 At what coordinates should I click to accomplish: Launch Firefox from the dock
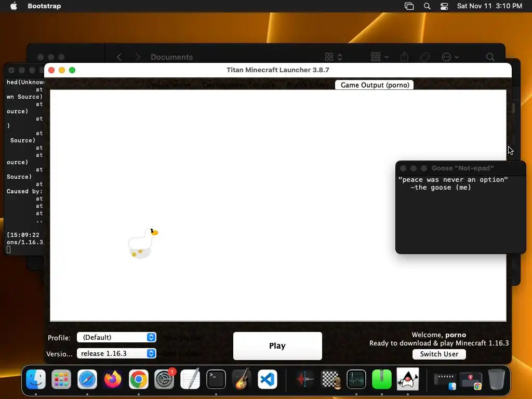(113, 379)
